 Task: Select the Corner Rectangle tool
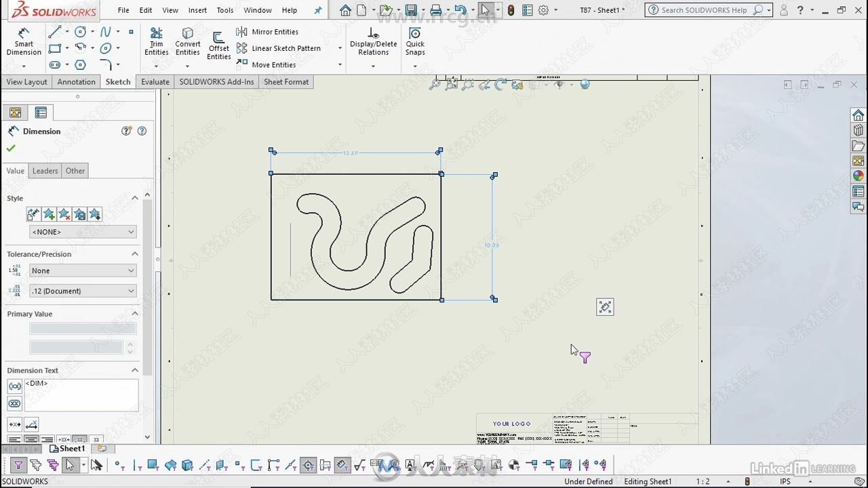[54, 48]
